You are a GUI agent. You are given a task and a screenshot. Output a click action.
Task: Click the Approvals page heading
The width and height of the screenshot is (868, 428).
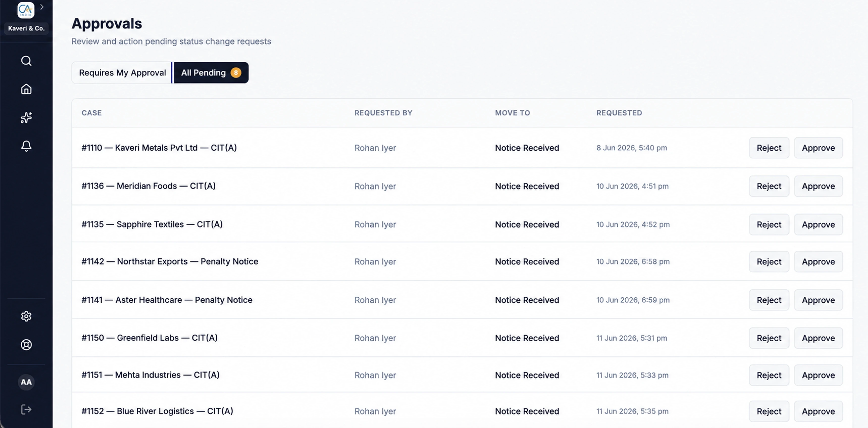point(107,23)
